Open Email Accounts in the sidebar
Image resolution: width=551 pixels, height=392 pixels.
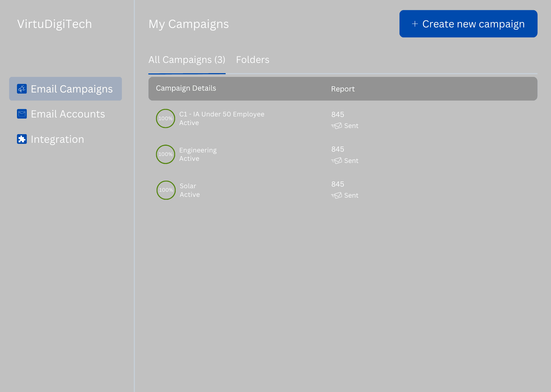68,114
